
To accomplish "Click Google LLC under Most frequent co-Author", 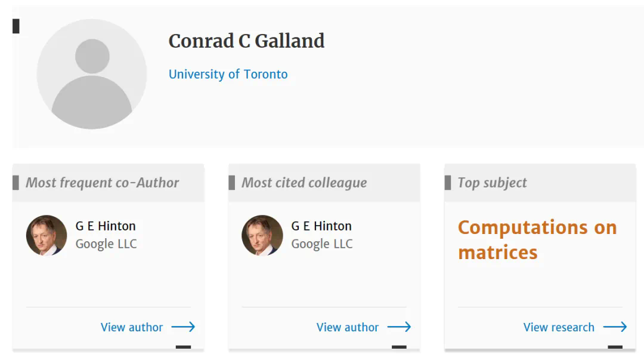I will point(106,244).
